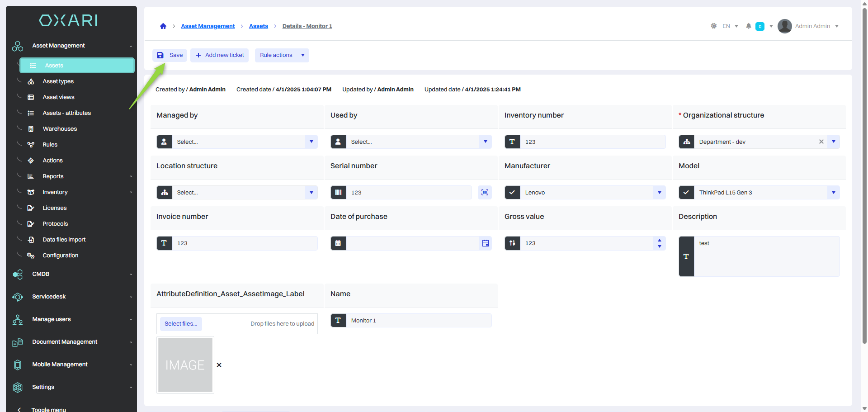
Task: Click the home icon in breadcrumb
Action: [x=163, y=26]
